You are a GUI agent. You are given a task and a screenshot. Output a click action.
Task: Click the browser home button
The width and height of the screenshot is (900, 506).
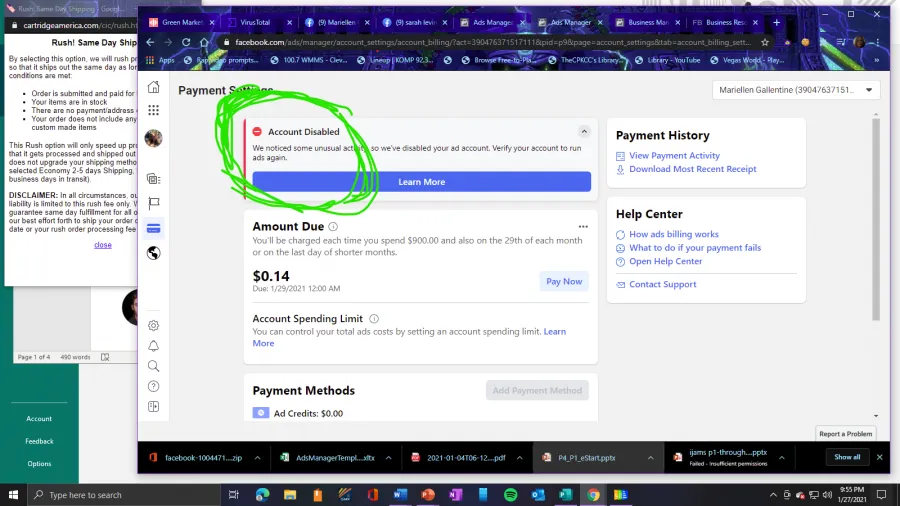click(x=204, y=42)
